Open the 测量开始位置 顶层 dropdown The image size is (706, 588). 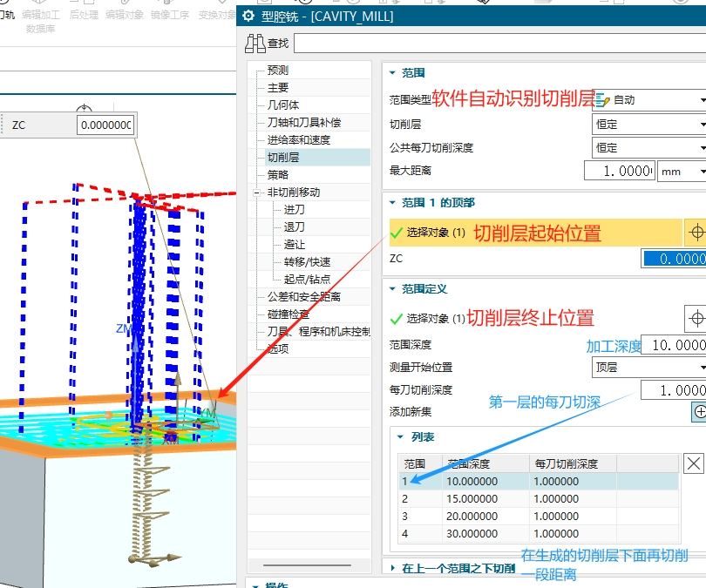(648, 368)
